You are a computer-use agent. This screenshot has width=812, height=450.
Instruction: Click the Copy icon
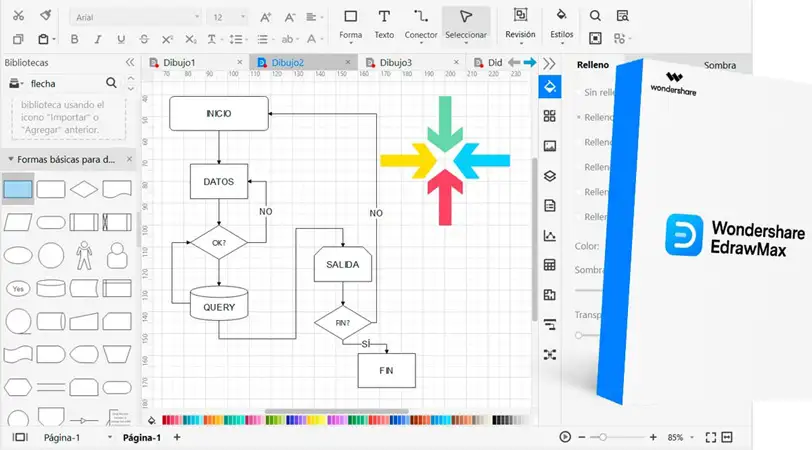(x=18, y=39)
